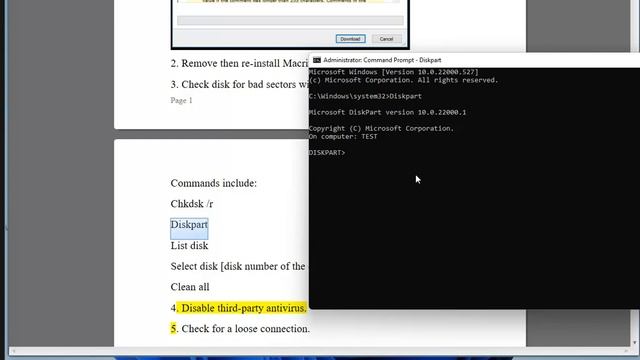Click the progress bar in the download dialog
640x360 pixels.
(290, 20)
